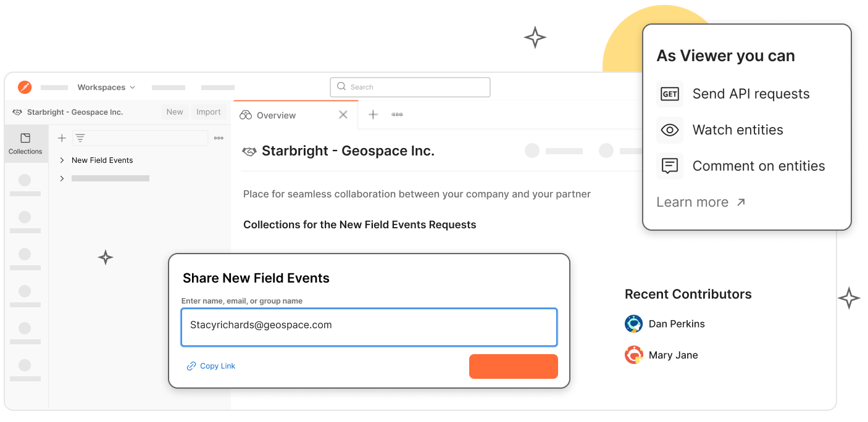This screenshot has height=422, width=868.
Task: Click the GET icon beside Send API requests
Action: pyautogui.click(x=670, y=94)
